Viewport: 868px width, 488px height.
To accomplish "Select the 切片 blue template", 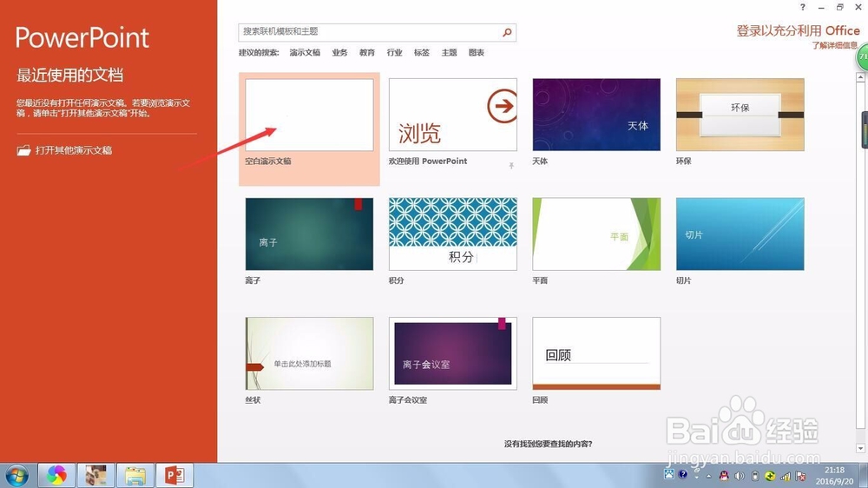I will [740, 234].
